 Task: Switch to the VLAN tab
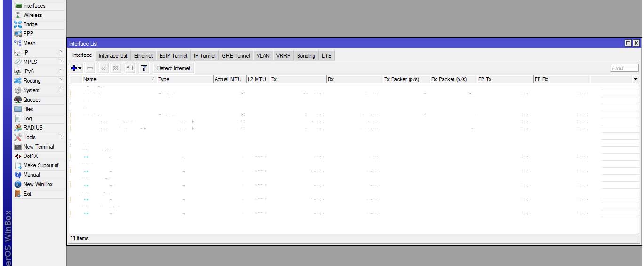263,55
